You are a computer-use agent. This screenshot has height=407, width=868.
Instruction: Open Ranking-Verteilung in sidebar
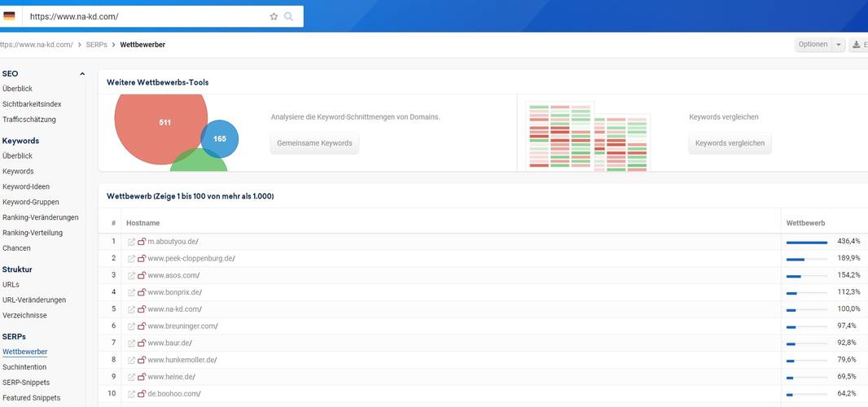coord(32,233)
